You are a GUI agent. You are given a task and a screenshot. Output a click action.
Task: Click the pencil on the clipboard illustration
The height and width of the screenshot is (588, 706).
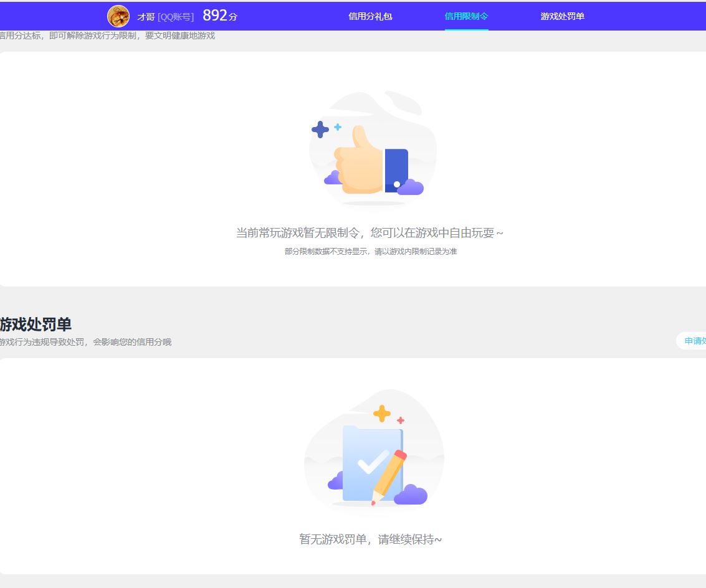[390, 476]
